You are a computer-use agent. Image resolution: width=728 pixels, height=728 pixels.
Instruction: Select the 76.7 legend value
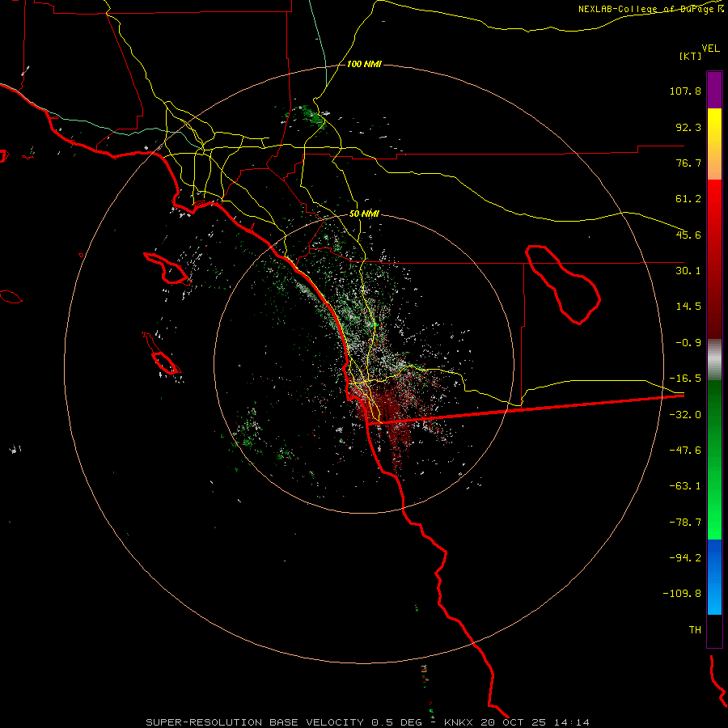pyautogui.click(x=688, y=163)
